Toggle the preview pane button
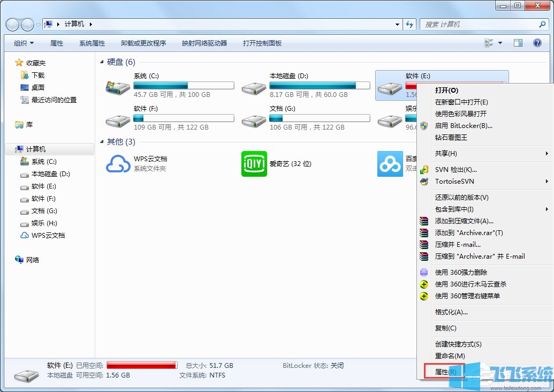The image size is (554, 392). click(518, 43)
